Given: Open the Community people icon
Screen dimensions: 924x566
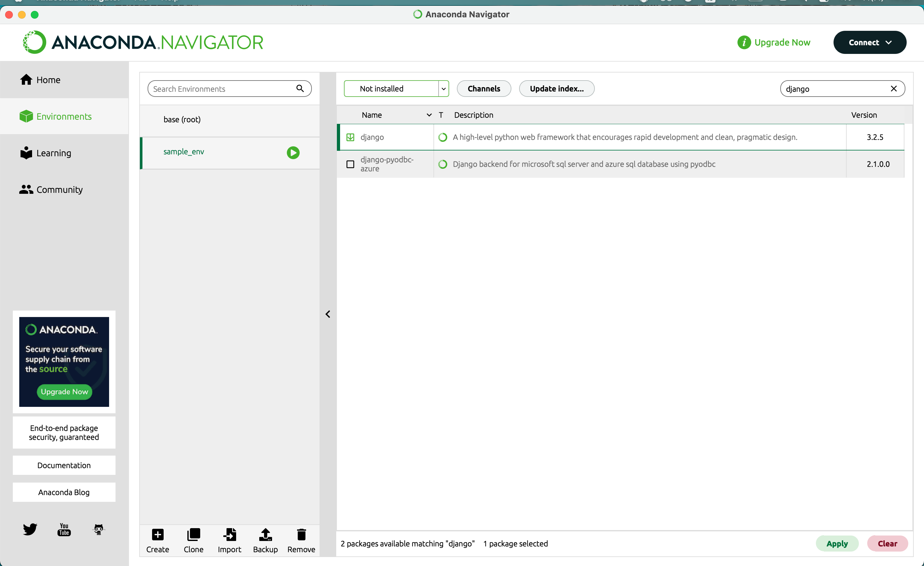Looking at the screenshot, I should [x=26, y=189].
